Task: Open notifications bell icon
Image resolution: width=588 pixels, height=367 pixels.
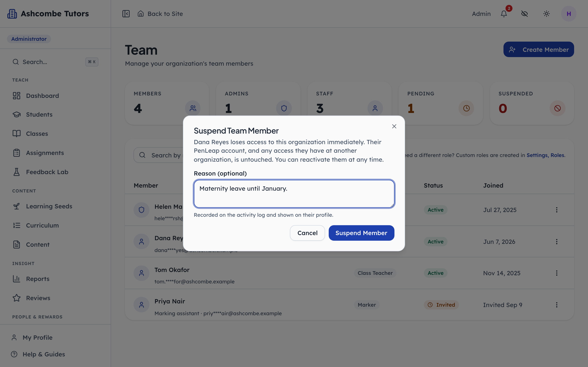Action: point(504,14)
